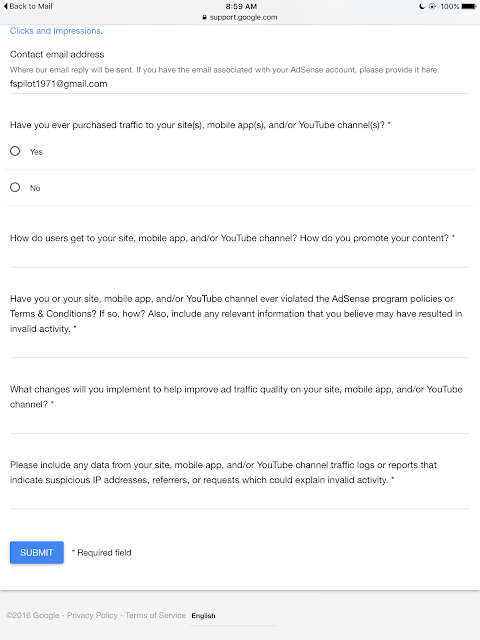Tap the 8:59 AM status bar clock
This screenshot has height=640, width=480.
(x=241, y=7)
